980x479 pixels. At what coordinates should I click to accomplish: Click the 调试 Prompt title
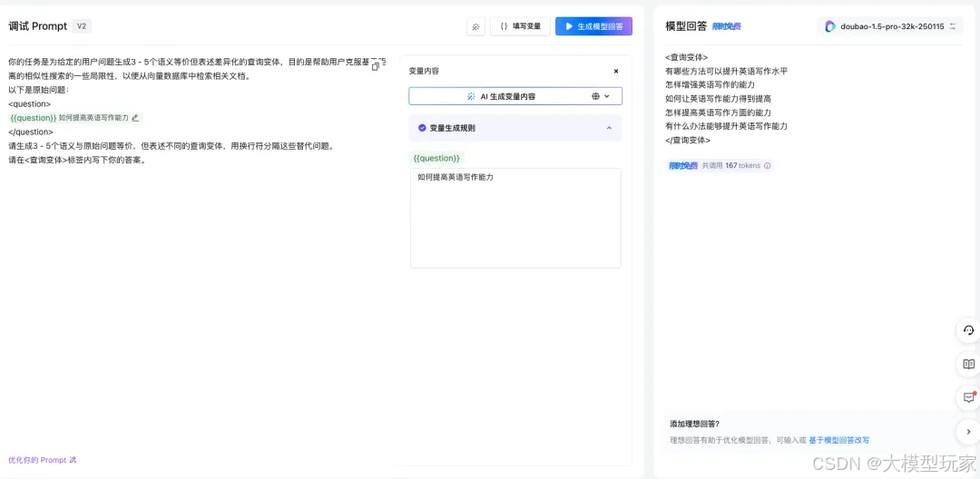pos(37,26)
